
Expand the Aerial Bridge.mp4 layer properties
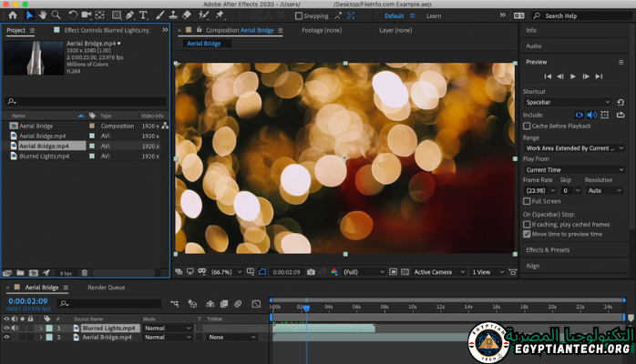(x=40, y=338)
